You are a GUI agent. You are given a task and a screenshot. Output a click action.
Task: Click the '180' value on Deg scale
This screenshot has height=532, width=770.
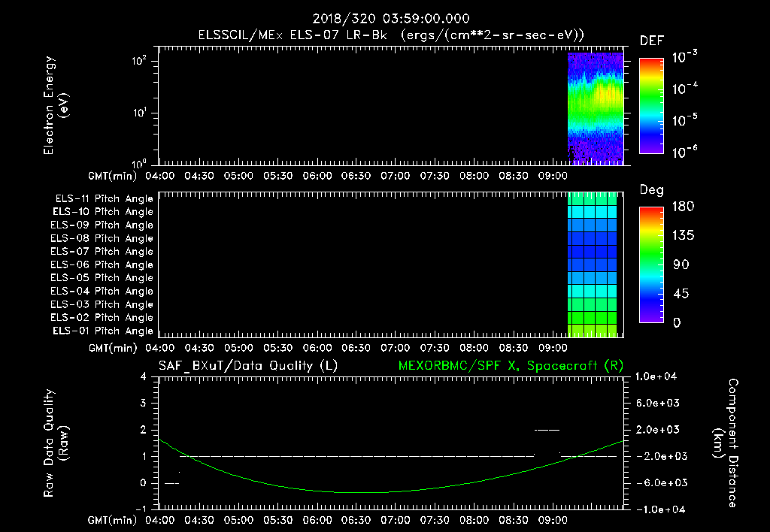click(683, 207)
